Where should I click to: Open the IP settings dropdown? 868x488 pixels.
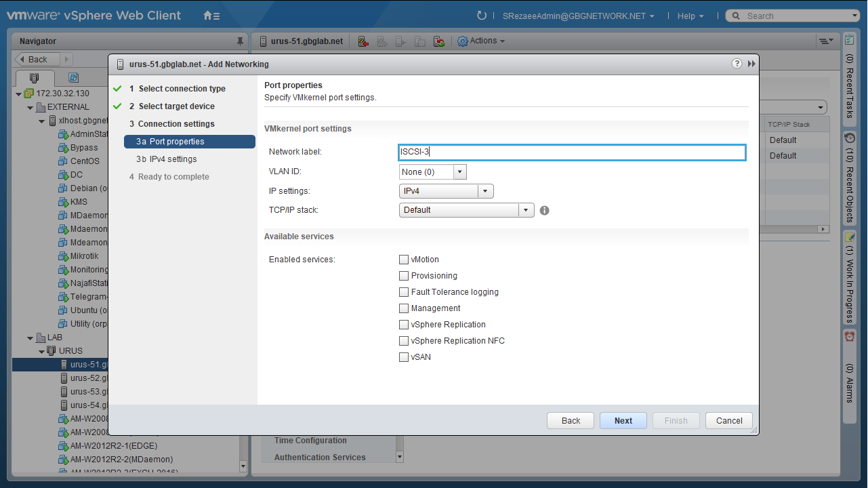point(447,191)
